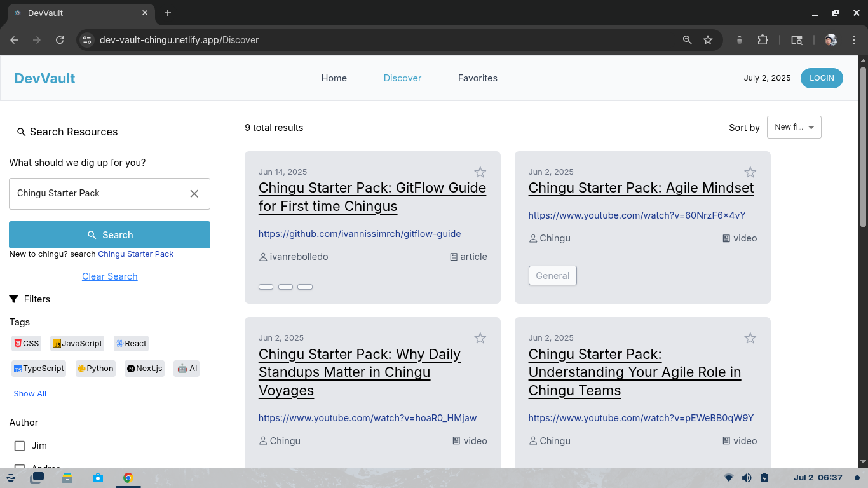The height and width of the screenshot is (488, 868).
Task: Star the Why Daily Standups Matter card
Action: tap(480, 338)
